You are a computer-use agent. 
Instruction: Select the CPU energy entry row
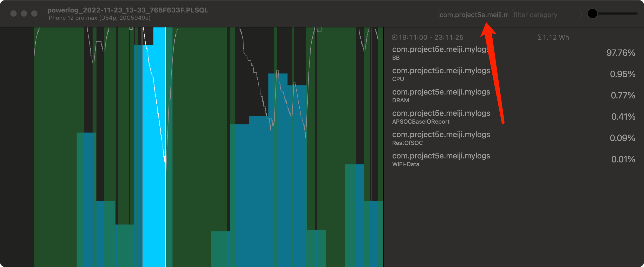[x=514, y=74]
